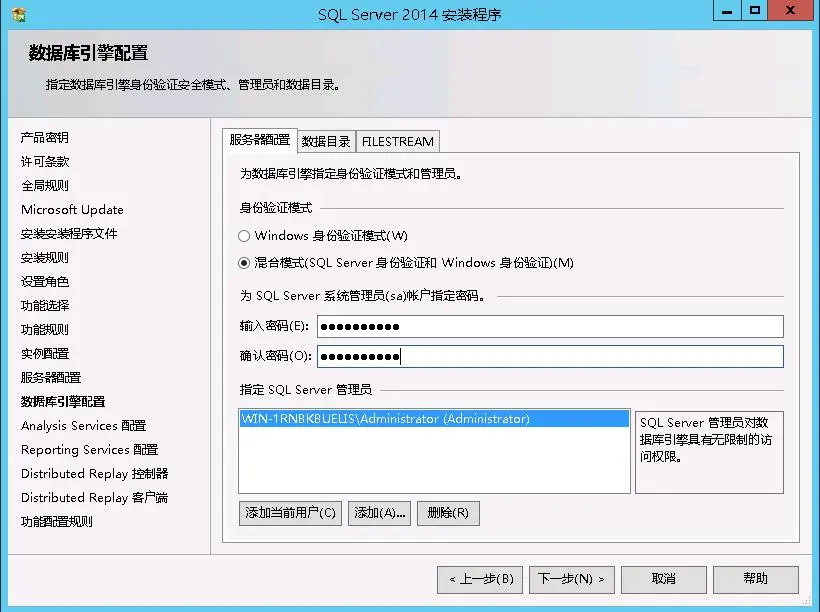Proceed with 下一步(N) button
The height and width of the screenshot is (612, 820).
coord(572,580)
